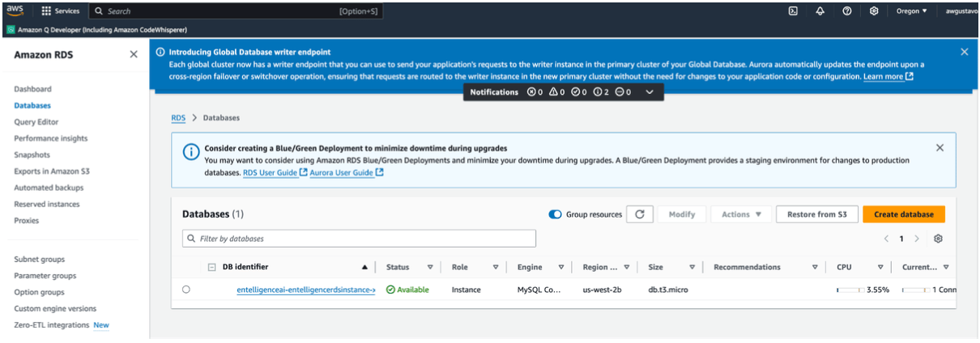Open the awgustavo account menu
This screenshot has width=980, height=343.
coord(961,11)
